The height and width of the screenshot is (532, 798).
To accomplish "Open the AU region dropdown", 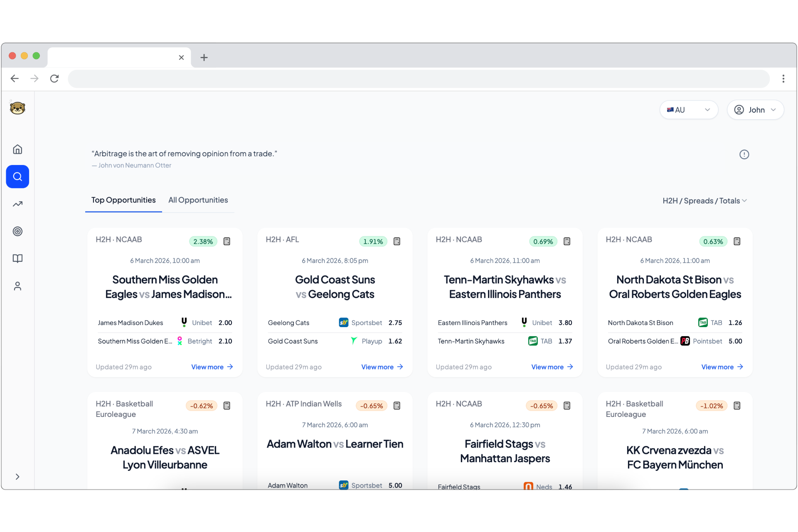I will [688, 109].
